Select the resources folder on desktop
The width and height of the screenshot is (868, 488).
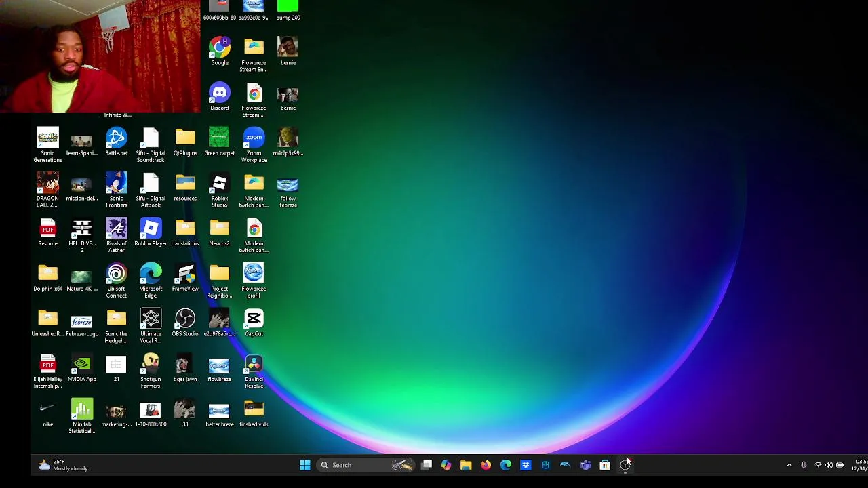tap(185, 187)
